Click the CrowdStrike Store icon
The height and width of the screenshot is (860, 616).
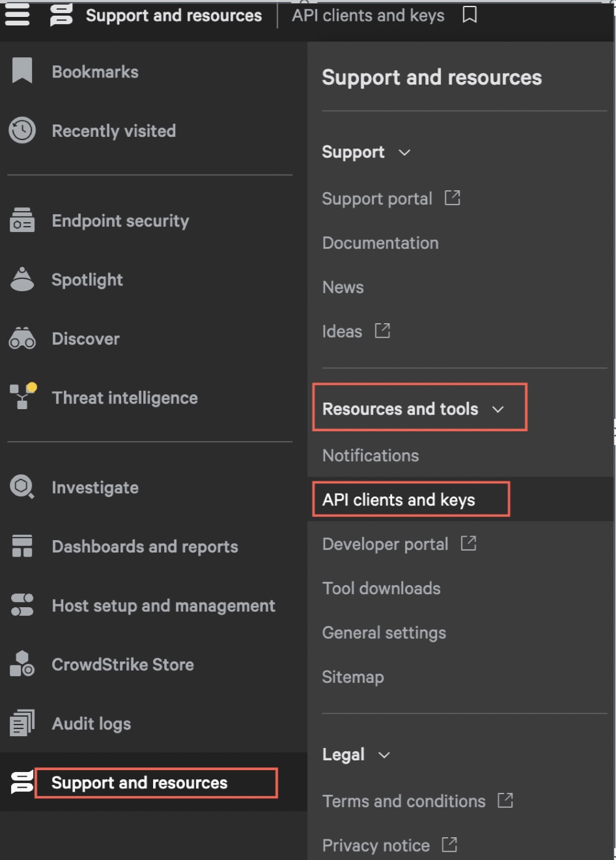pos(22,664)
